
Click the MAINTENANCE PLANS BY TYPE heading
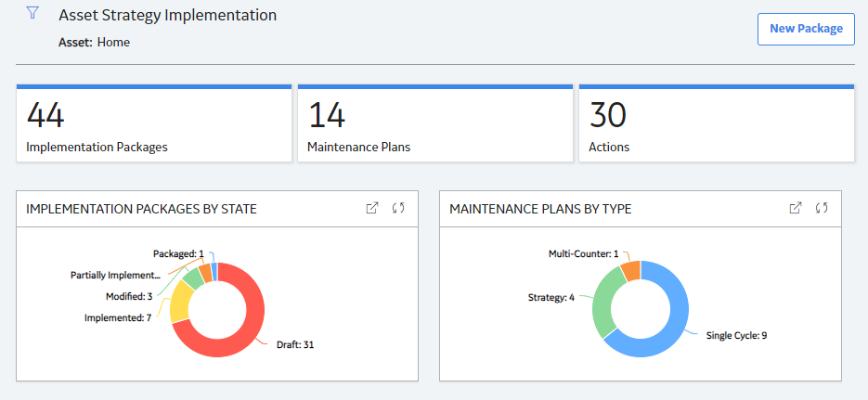point(540,209)
